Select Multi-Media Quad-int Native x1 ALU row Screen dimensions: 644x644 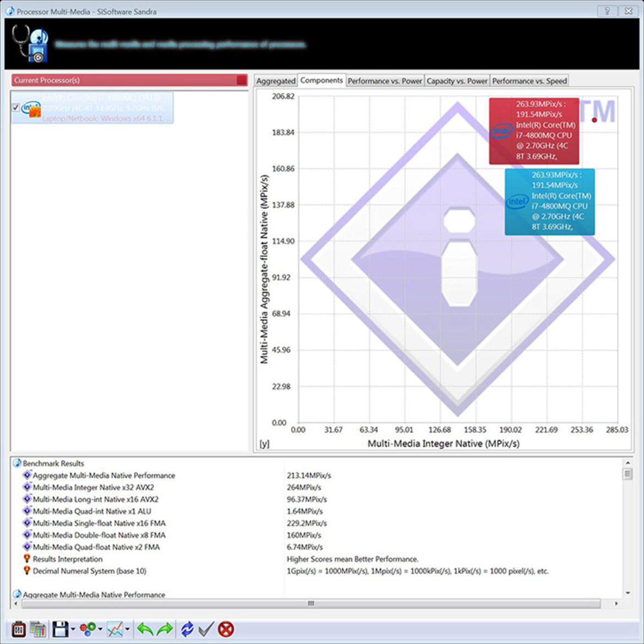[92, 511]
